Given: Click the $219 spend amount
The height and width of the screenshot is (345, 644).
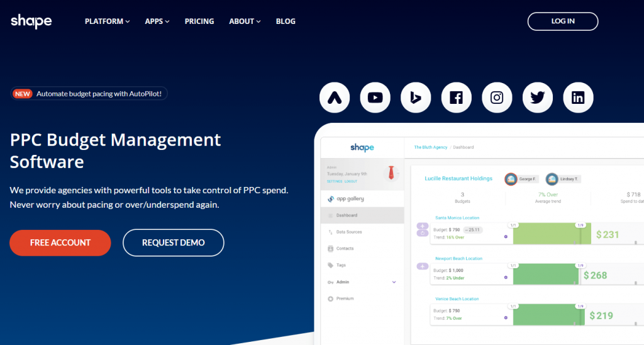Looking at the screenshot, I should pos(601,316).
